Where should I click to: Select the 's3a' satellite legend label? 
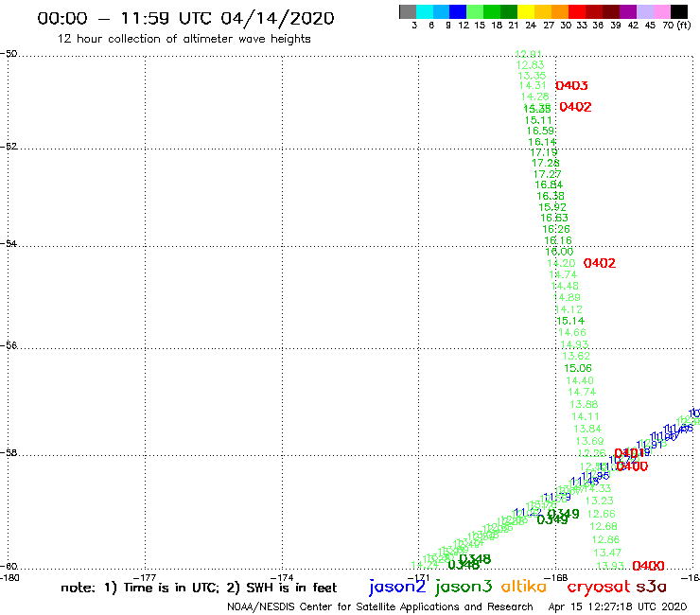[x=652, y=587]
